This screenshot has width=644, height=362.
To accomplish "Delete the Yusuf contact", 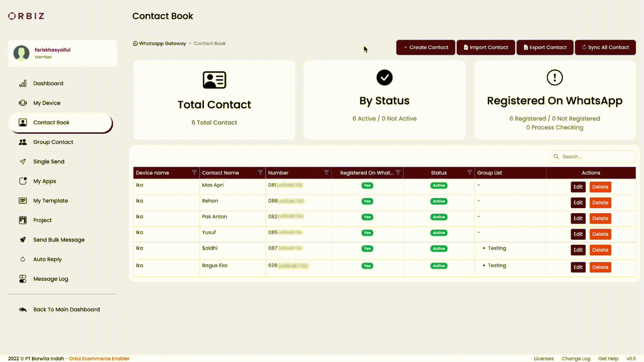I will click(x=600, y=234).
